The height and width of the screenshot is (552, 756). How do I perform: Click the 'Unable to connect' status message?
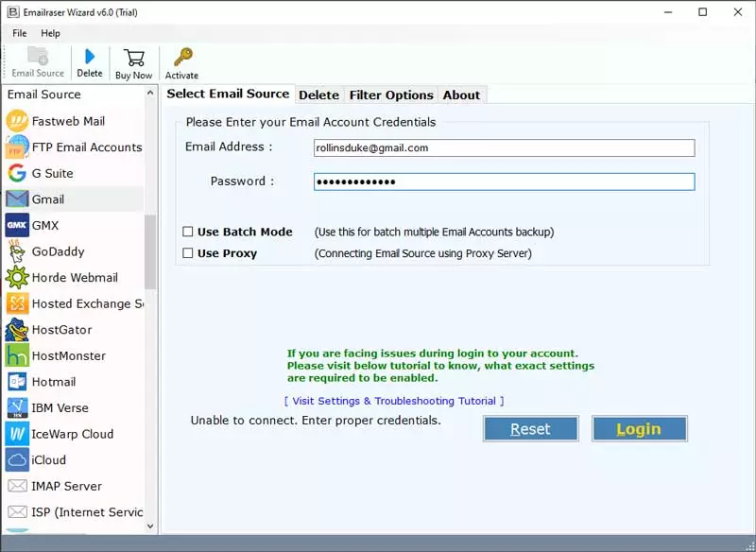(x=316, y=421)
